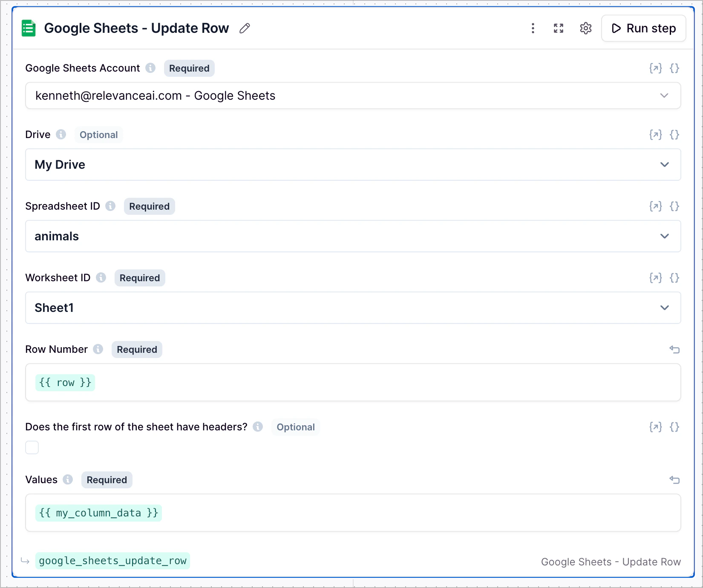Click the row variable pill in Row Number

pyautogui.click(x=65, y=382)
